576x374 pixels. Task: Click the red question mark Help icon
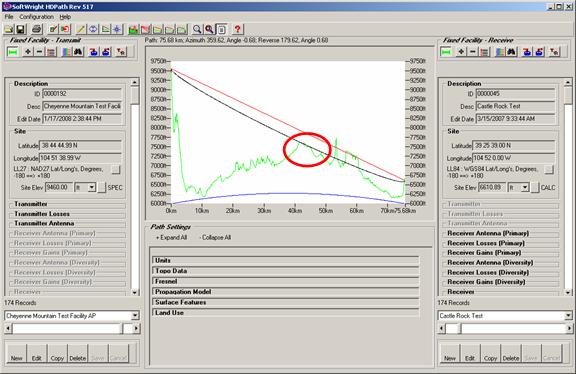click(x=238, y=29)
